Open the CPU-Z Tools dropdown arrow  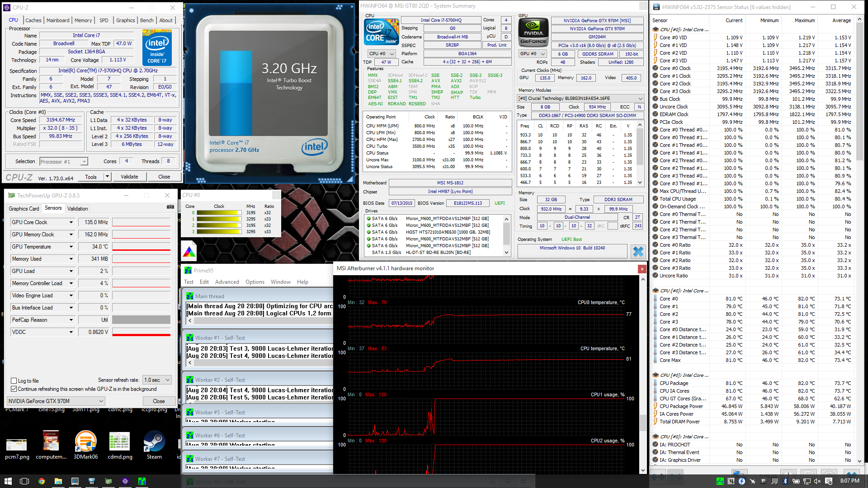point(108,177)
